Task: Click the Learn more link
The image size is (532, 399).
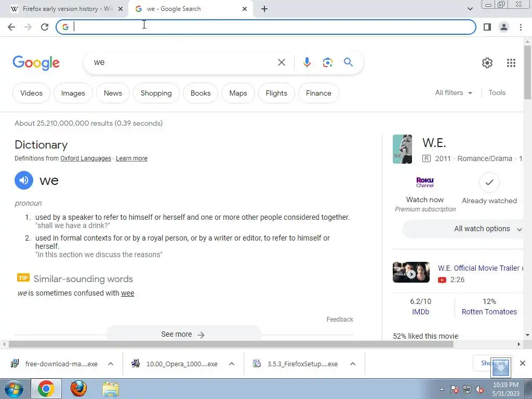Action: point(131,158)
